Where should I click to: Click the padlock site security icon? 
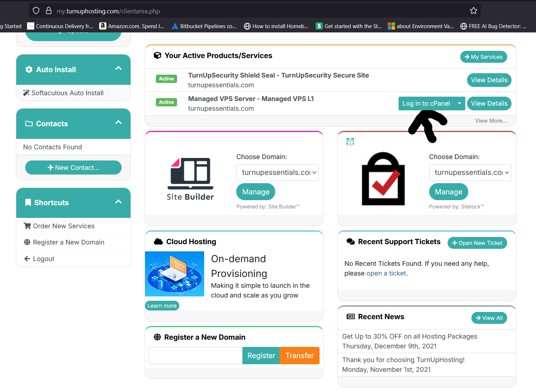(x=49, y=11)
